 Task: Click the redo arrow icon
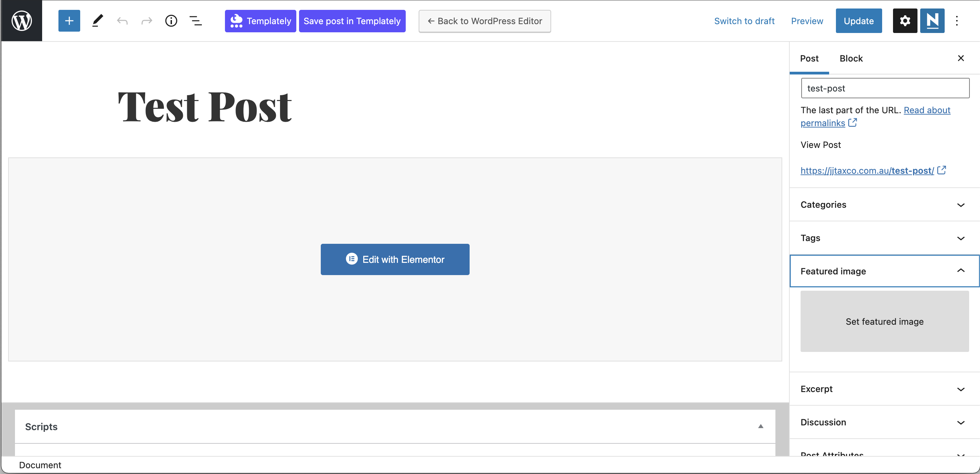(146, 20)
